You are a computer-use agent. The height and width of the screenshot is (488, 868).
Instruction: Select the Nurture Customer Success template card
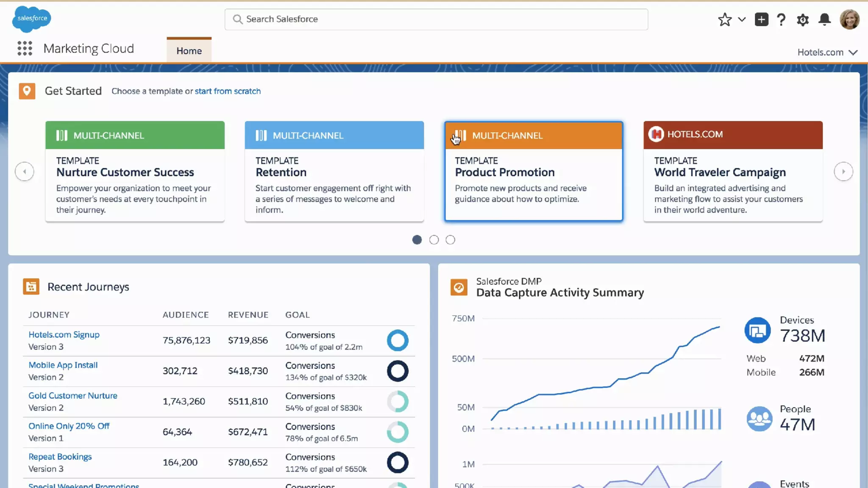pos(135,171)
